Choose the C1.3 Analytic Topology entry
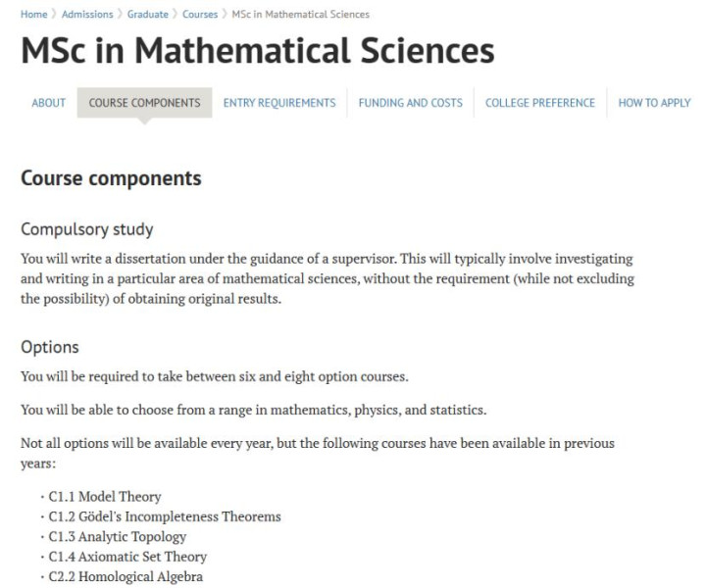The height and width of the screenshot is (588, 706). (117, 537)
